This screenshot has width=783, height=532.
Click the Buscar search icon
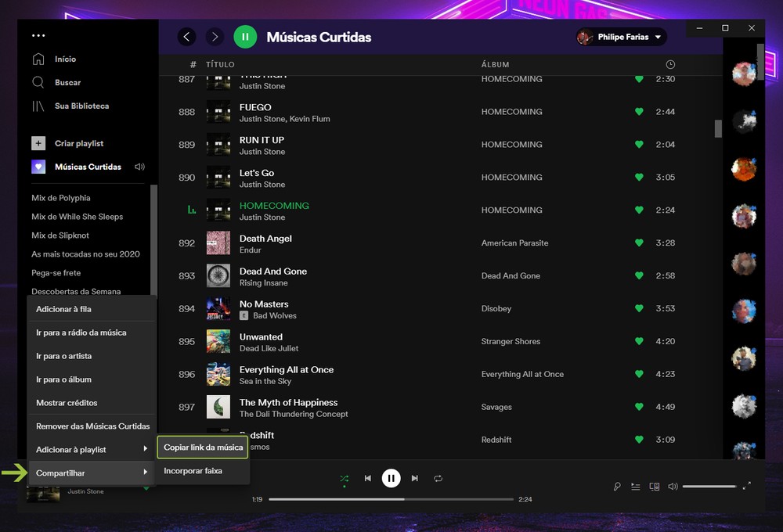point(38,82)
